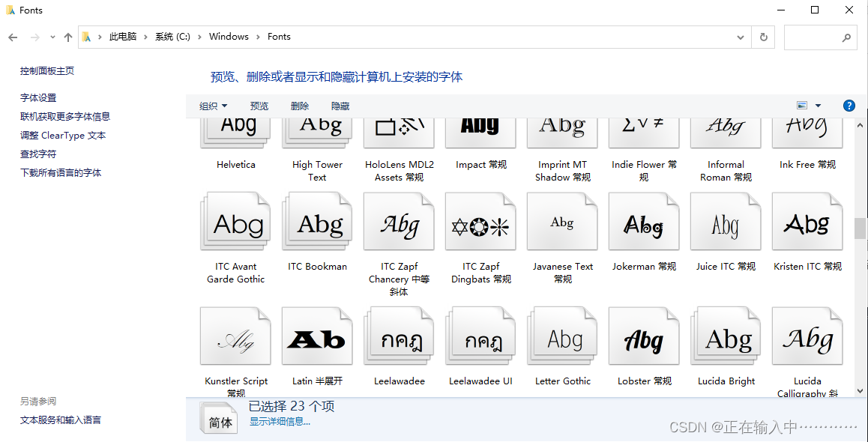This screenshot has height=442, width=868.
Task: Expand the view options dropdown arrow
Action: click(x=819, y=106)
